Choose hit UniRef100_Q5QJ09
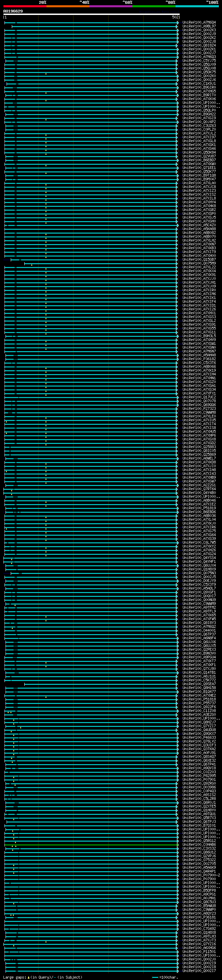Screen dimensions: 222x980 pos(199,65)
